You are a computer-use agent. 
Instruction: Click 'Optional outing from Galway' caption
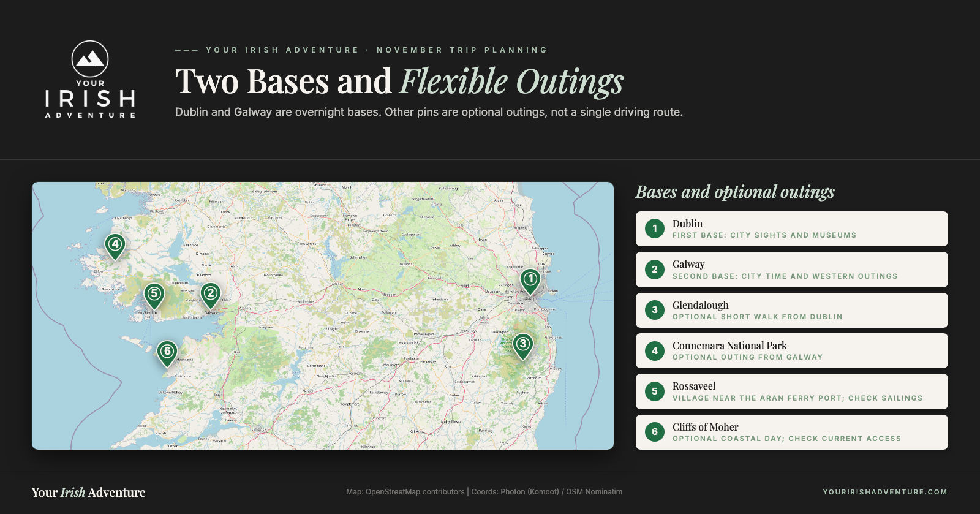[x=748, y=357]
